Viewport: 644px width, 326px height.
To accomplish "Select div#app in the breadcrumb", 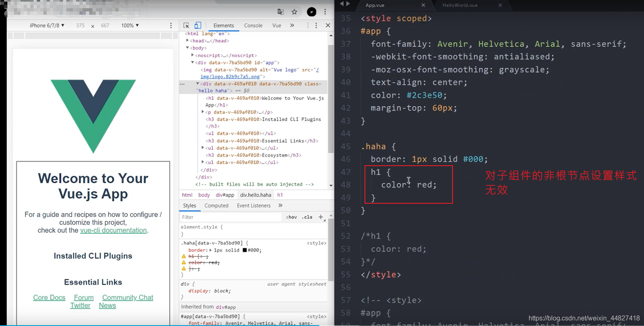I will point(225,195).
